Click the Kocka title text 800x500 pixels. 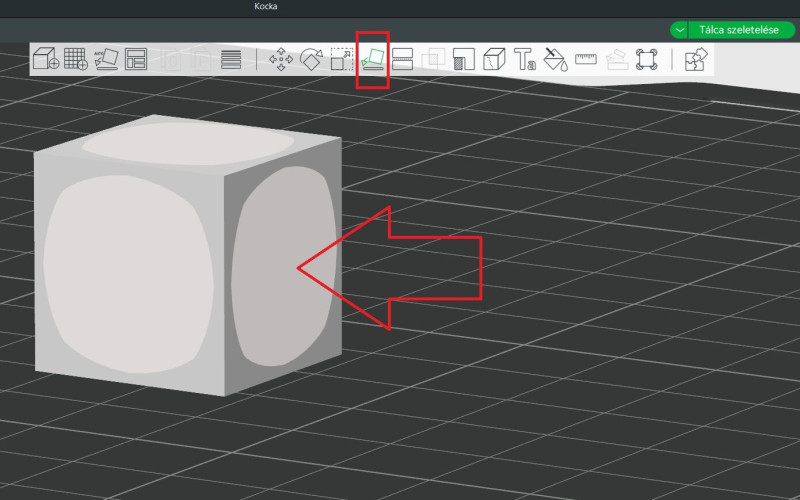click(266, 7)
